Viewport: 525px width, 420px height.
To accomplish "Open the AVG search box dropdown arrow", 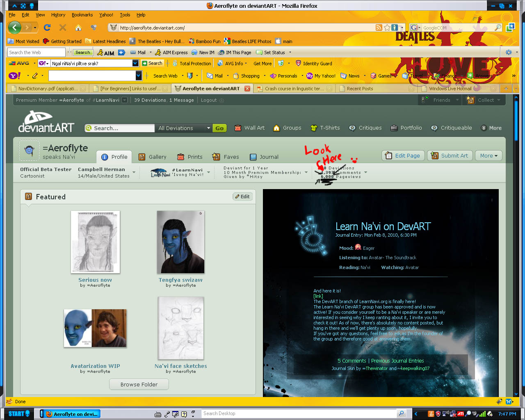I will pos(135,63).
